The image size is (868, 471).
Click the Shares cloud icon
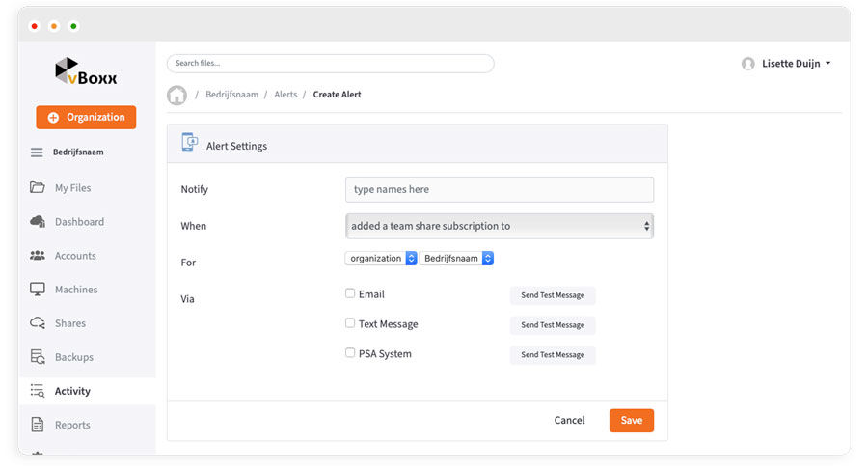click(x=38, y=323)
